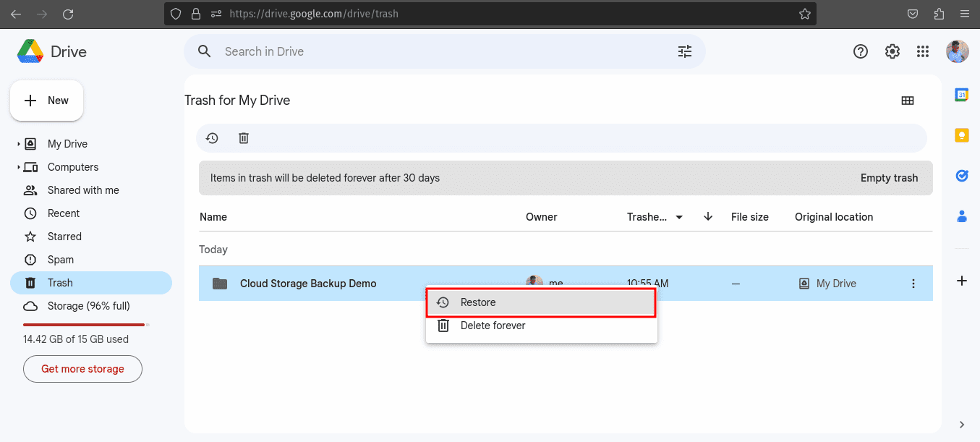This screenshot has height=442, width=980.
Task: Select Trash in the sidebar
Action: coord(91,283)
